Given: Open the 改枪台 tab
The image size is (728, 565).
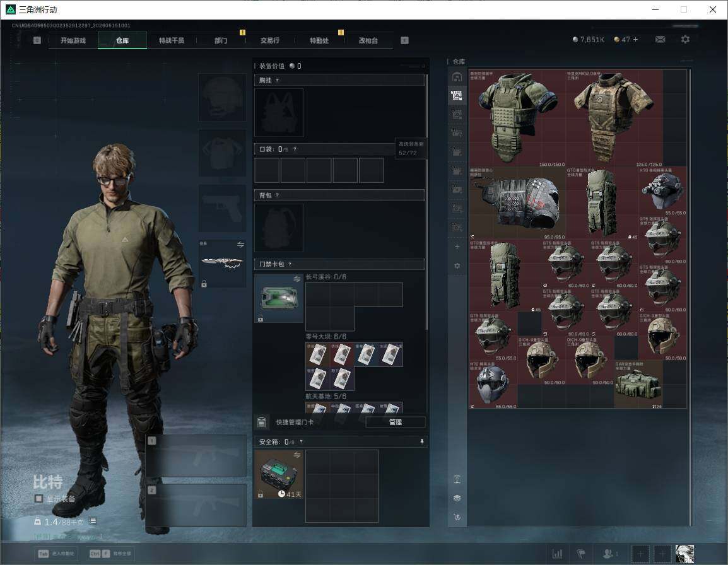Looking at the screenshot, I should pyautogui.click(x=368, y=40).
